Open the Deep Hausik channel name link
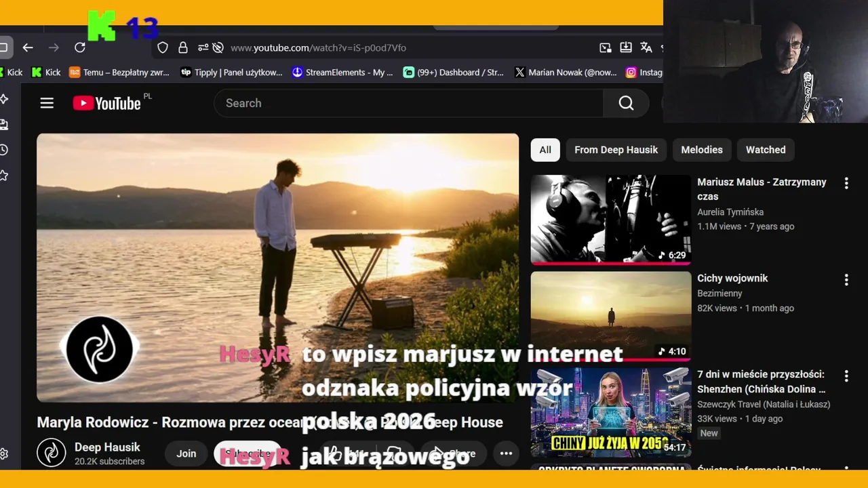The image size is (868, 488). [x=107, y=447]
